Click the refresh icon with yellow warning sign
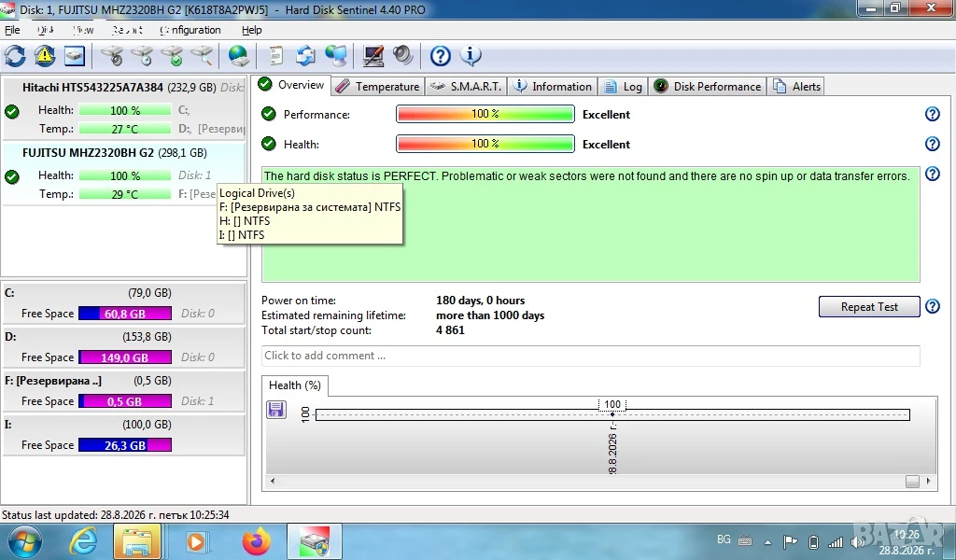Viewport: 956px width, 560px height. pyautogui.click(x=45, y=56)
